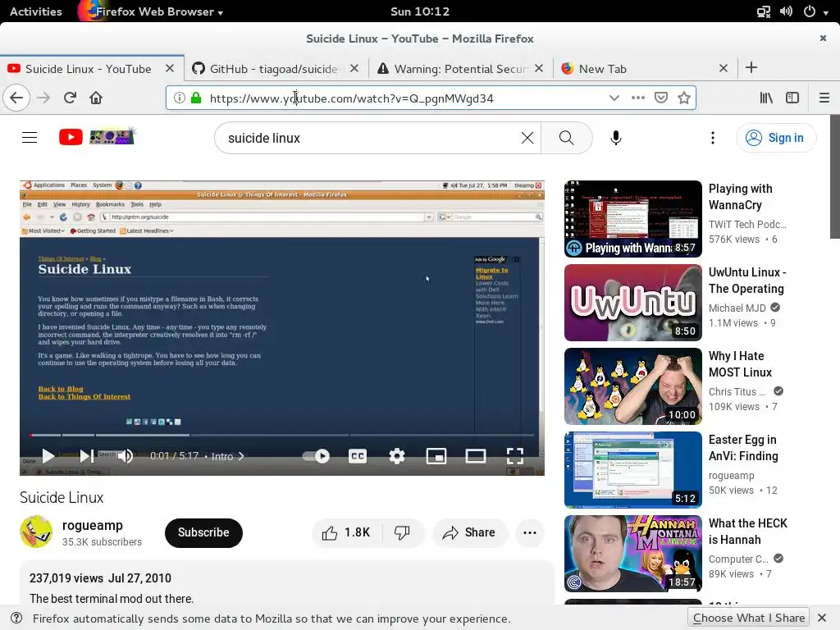Close the GitHub tab
The image size is (840, 630).
click(x=354, y=69)
